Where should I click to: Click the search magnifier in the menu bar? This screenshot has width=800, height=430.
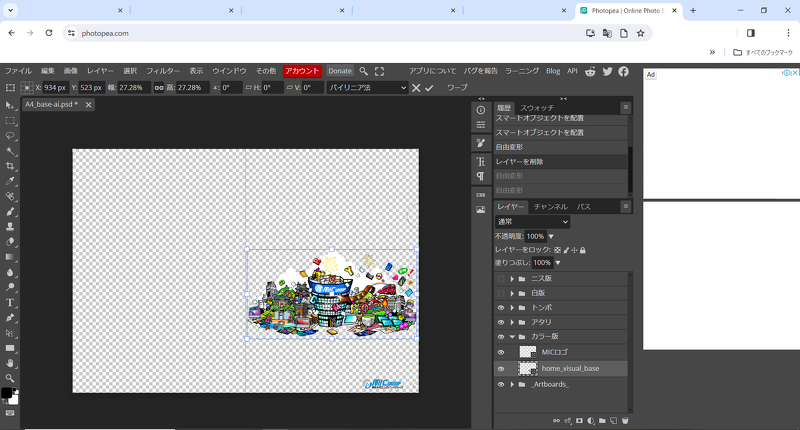[364, 71]
